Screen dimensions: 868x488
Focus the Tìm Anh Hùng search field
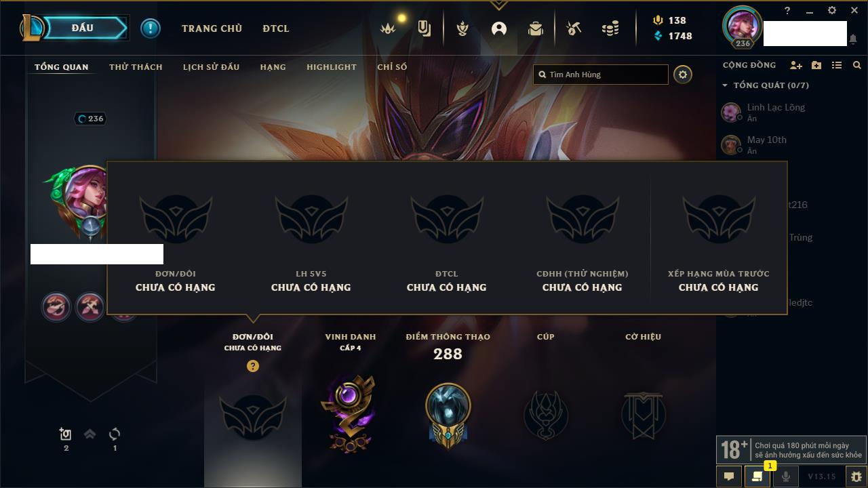coord(601,75)
